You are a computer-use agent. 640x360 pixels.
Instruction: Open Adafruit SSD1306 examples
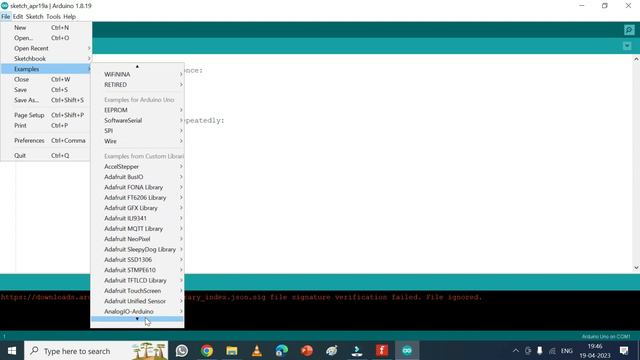click(138, 260)
